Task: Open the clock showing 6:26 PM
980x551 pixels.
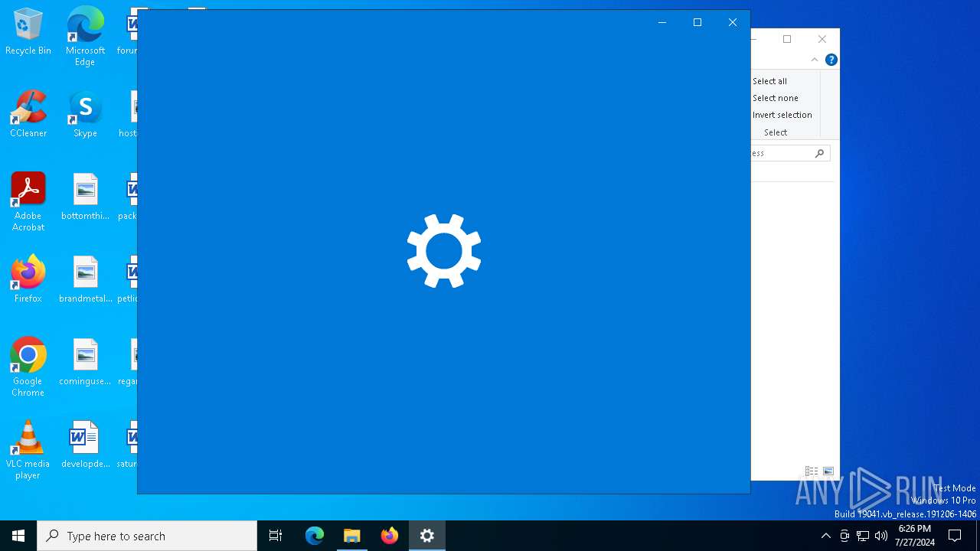Action: [914, 536]
